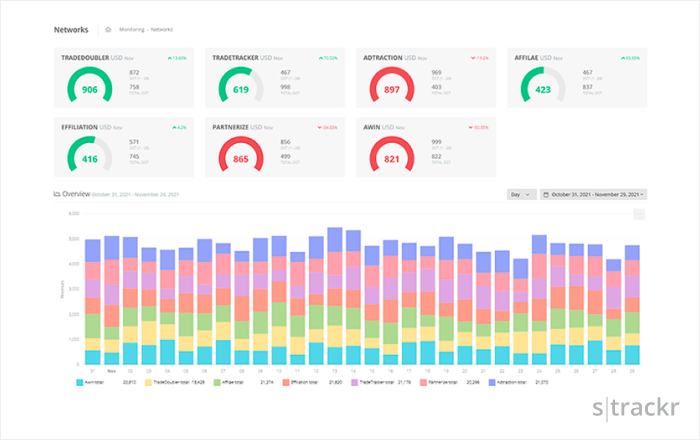This screenshot has height=440, width=700.
Task: Click the Tradedoubler value 872
Action: click(134, 72)
